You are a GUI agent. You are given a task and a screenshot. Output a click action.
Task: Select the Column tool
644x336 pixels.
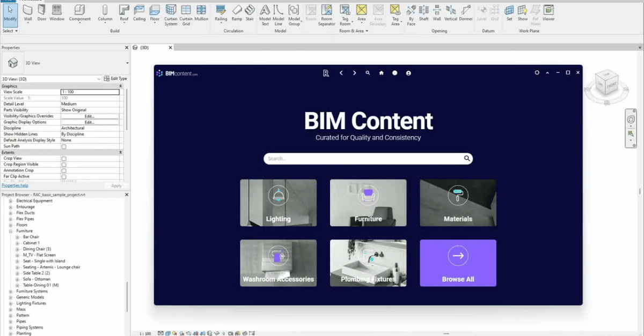click(x=105, y=13)
